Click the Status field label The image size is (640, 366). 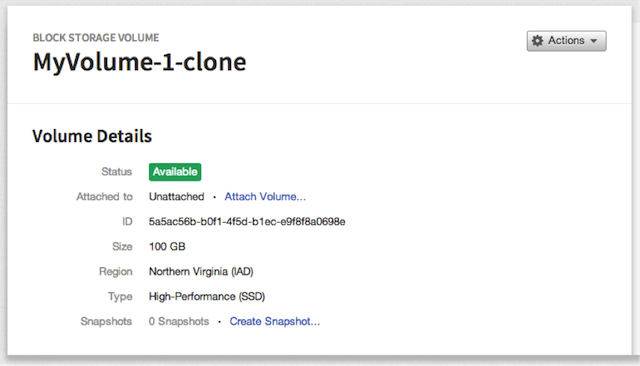point(117,172)
